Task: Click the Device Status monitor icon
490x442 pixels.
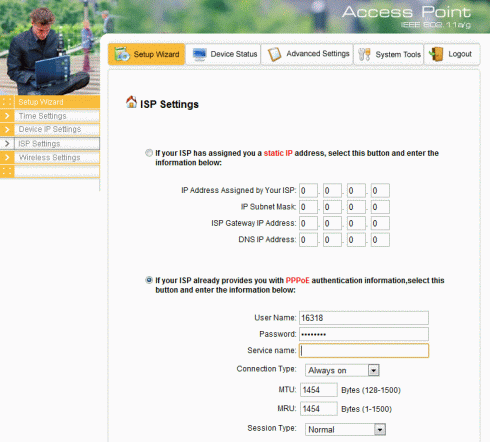Action: 199,54
